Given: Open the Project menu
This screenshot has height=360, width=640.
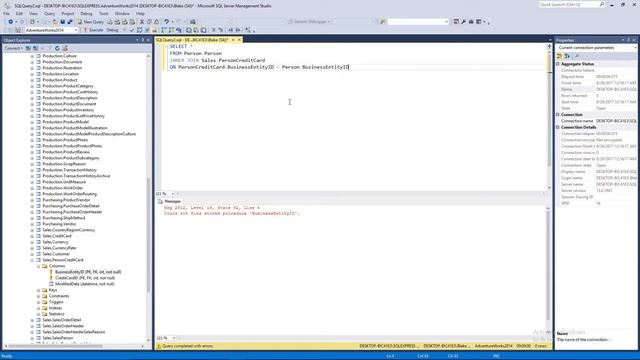Looking at the screenshot, I should pos(68,13).
